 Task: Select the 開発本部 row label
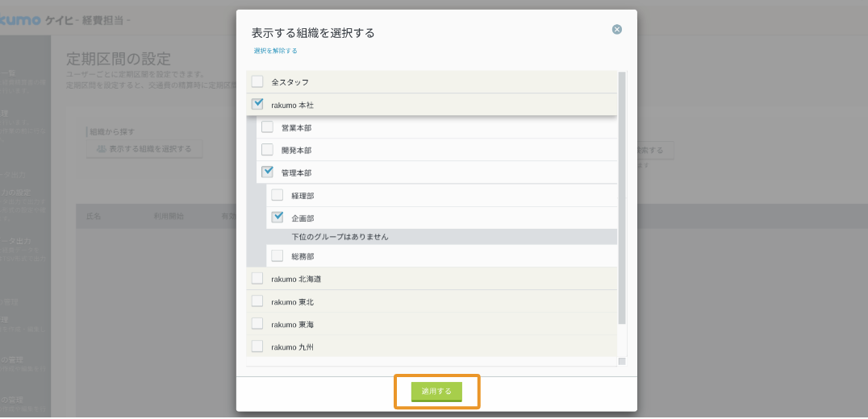(296, 151)
